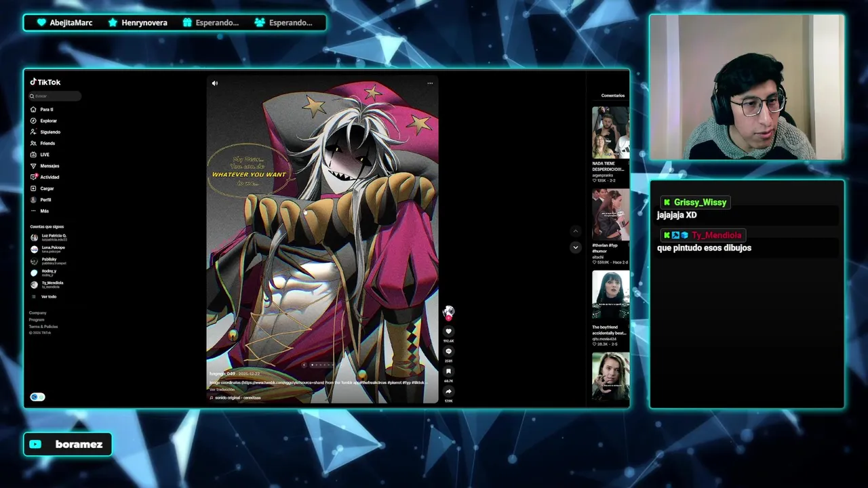Open the #thedan #fyp #humor video thumbnail
The width and height of the screenshot is (868, 488).
tap(610, 215)
